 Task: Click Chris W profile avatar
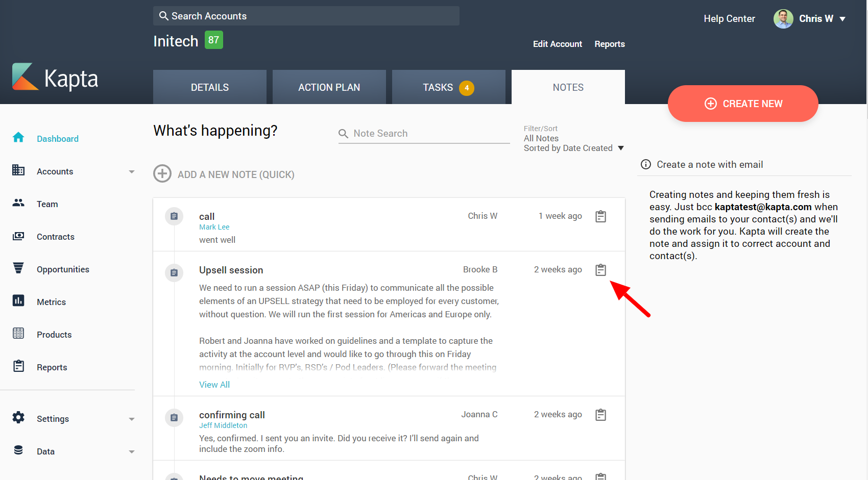click(x=783, y=19)
